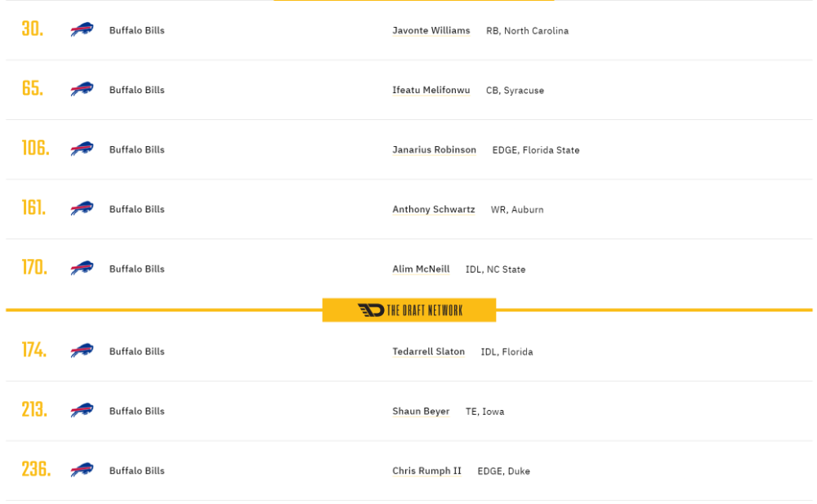
Task: Click Bills logo beside pick 170
Action: coord(82,269)
